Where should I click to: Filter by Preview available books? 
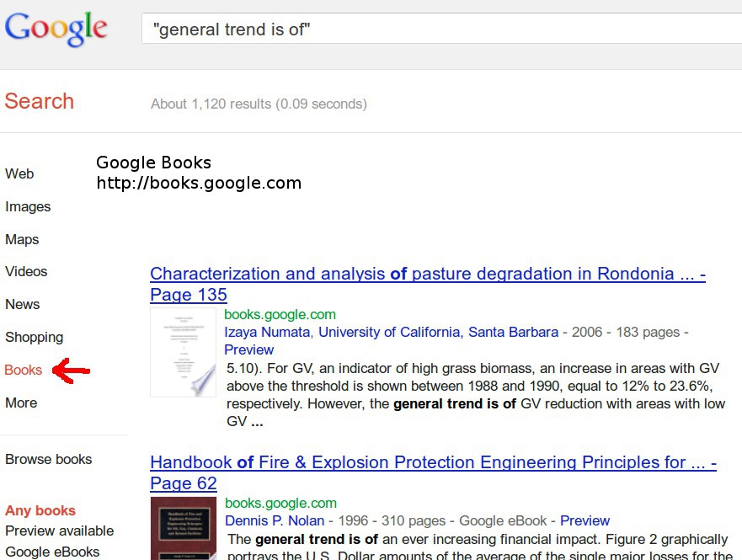click(x=60, y=531)
